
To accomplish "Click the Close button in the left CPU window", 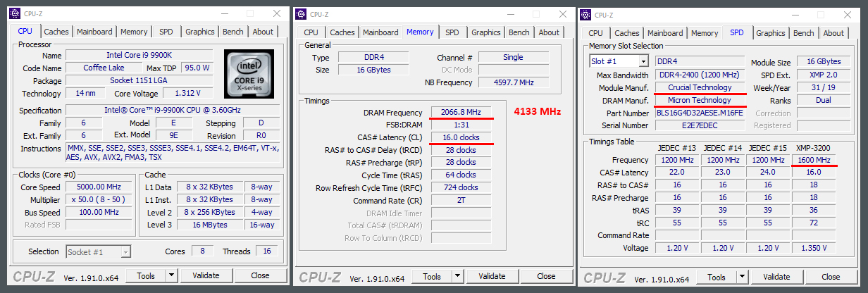I will click(260, 275).
